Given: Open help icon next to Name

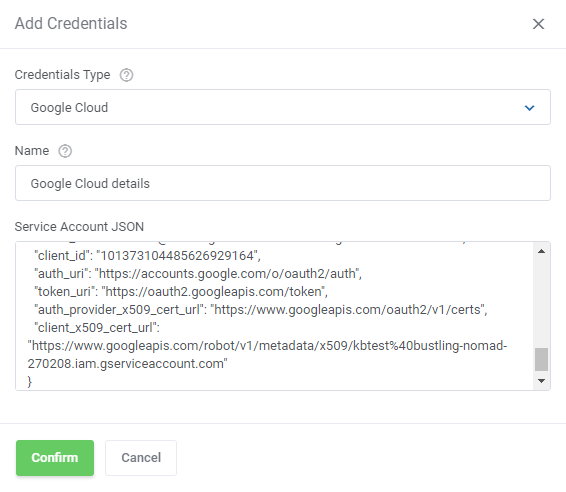Looking at the screenshot, I should point(65,151).
